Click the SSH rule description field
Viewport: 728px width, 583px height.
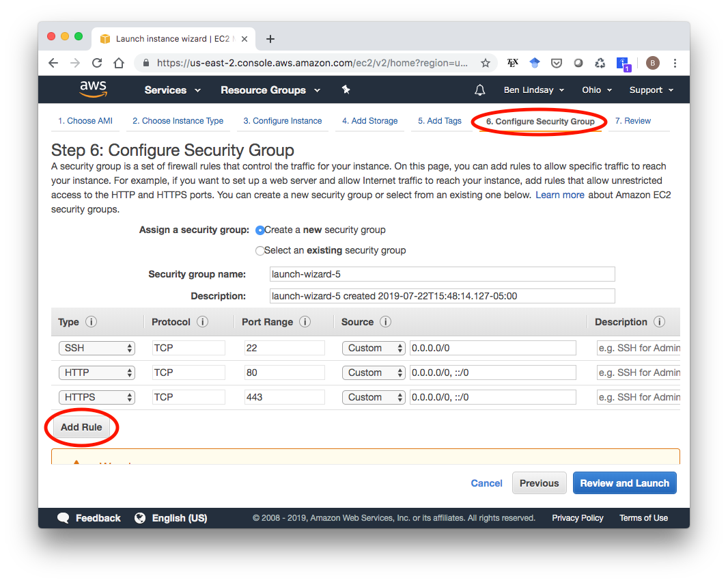(639, 348)
